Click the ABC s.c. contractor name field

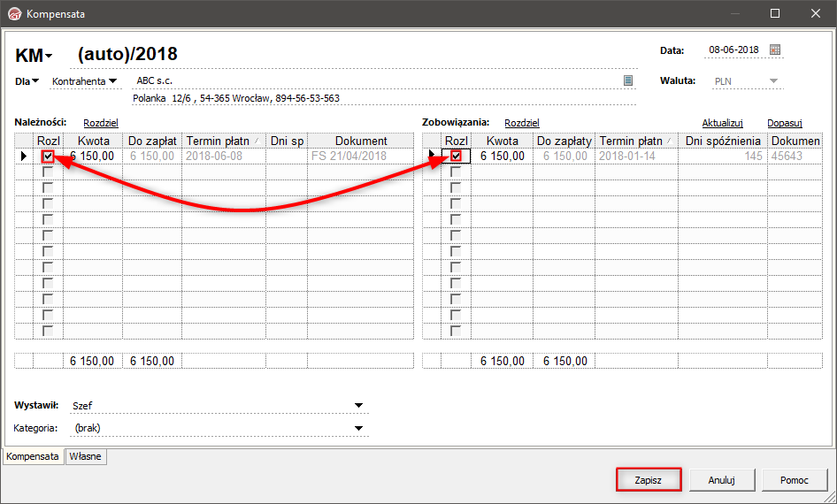click(x=376, y=80)
